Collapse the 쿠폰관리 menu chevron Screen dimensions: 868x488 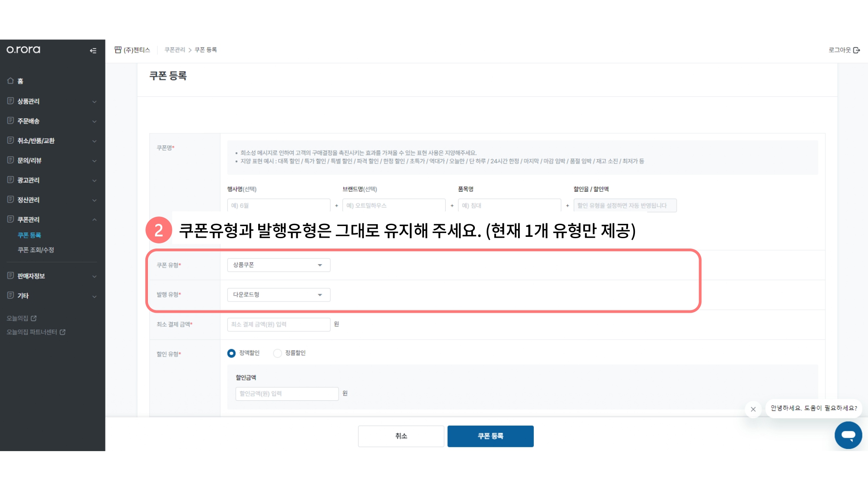pos(94,219)
